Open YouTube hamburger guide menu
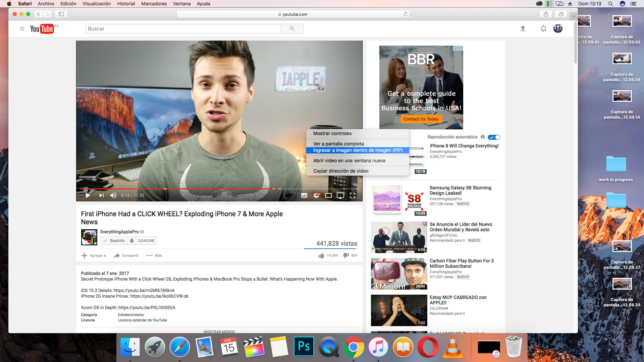 coord(22,29)
